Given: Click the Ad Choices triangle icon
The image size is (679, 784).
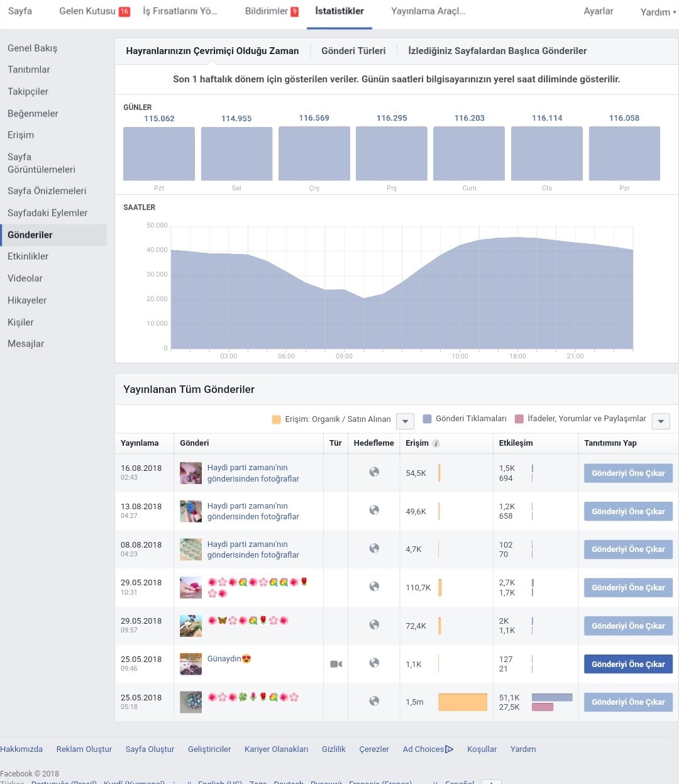Looking at the screenshot, I should click(x=449, y=749).
